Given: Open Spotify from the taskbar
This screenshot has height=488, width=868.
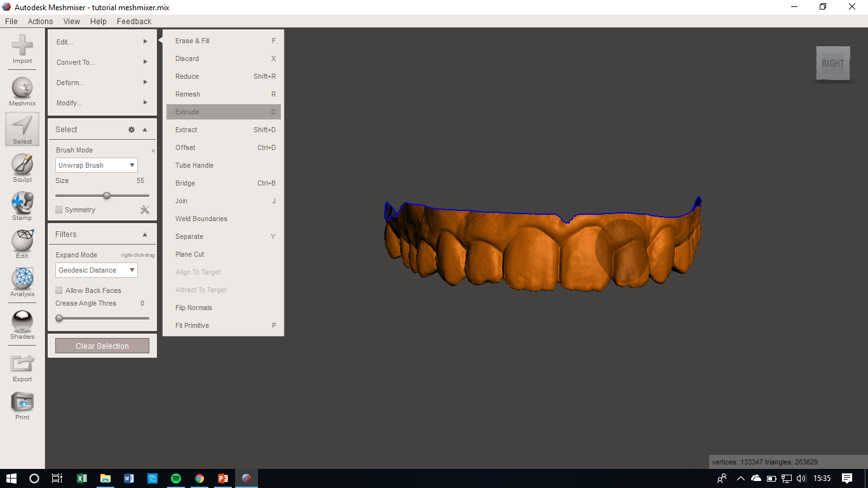Looking at the screenshot, I should pos(176,478).
